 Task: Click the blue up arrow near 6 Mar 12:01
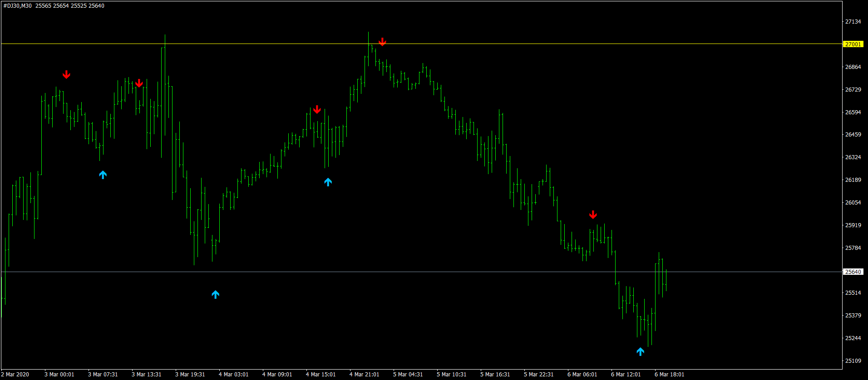coord(641,351)
